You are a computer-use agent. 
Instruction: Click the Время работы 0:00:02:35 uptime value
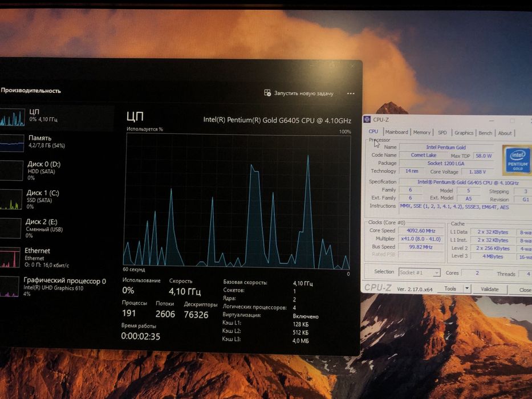pos(140,336)
